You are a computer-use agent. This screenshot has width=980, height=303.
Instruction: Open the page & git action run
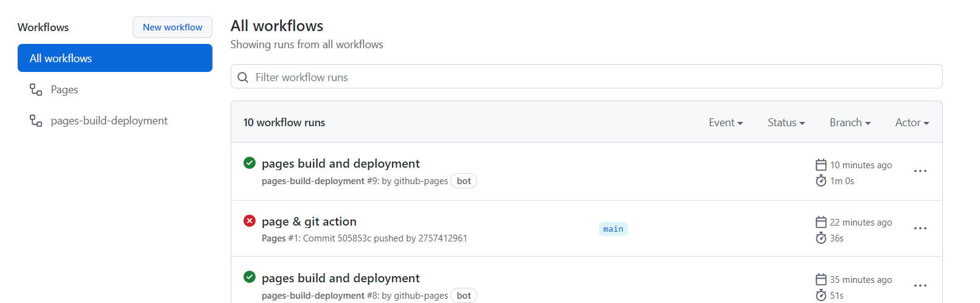coord(309,221)
